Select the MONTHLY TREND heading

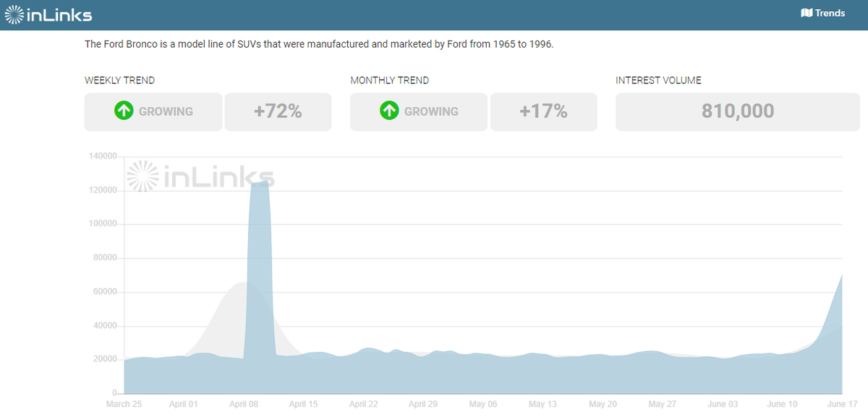click(389, 80)
